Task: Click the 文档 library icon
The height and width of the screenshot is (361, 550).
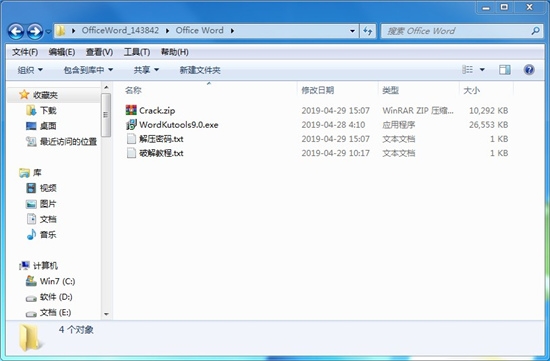Action: click(31, 219)
